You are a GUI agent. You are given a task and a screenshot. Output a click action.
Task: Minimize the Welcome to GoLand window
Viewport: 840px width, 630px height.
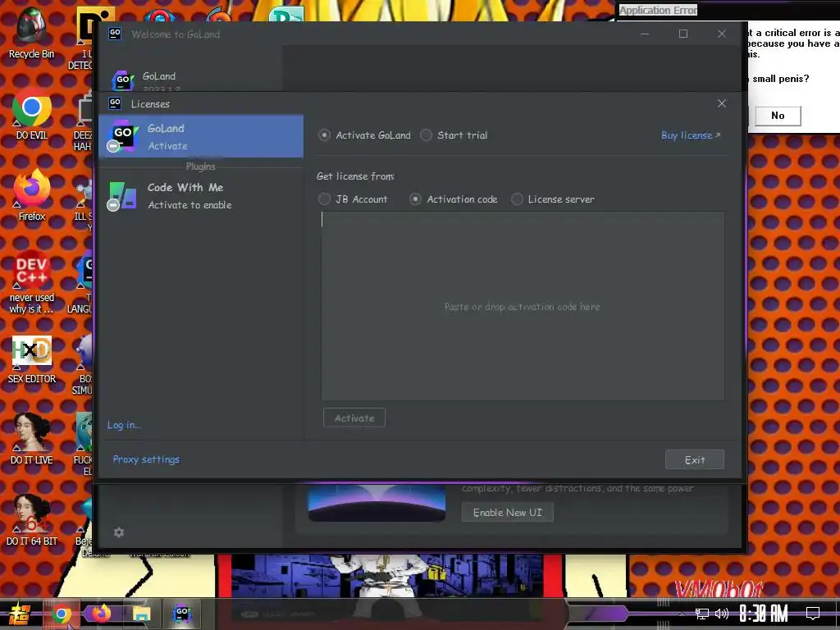coord(645,34)
